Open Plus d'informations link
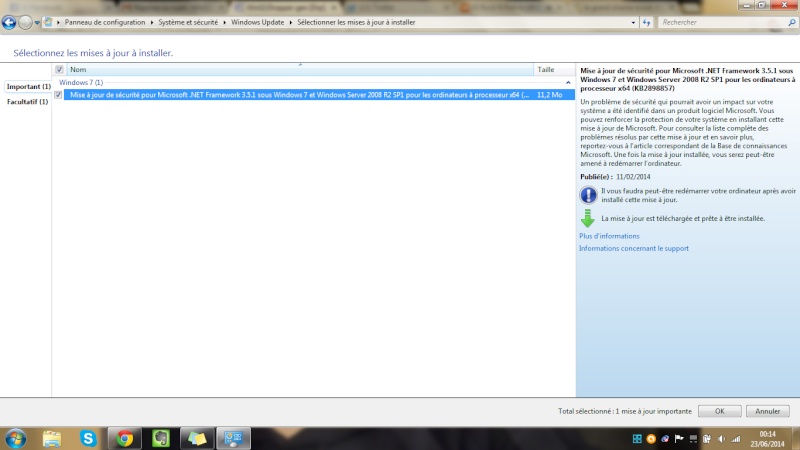This screenshot has width=800, height=450. click(609, 236)
